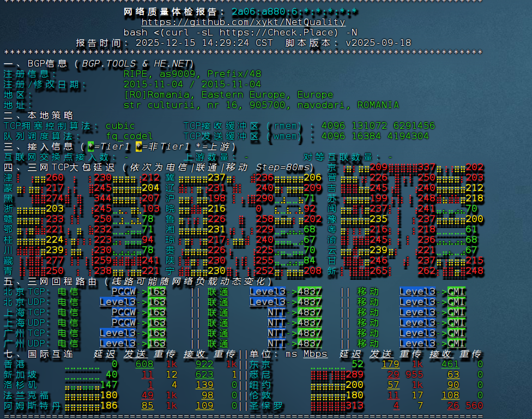The image size is (532, 419).
Task: Click the green Tier1 legend marker
Action: coord(90,147)
